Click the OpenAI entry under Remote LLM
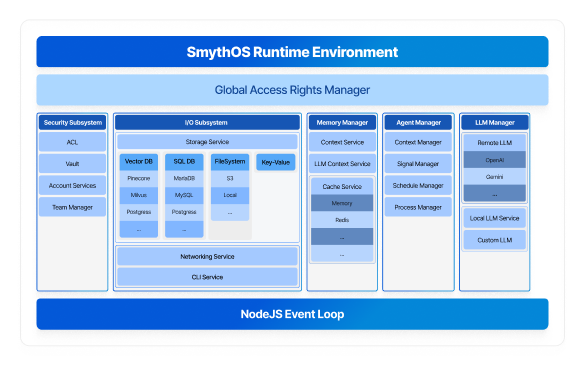Viewport: 584px width, 370px height. coord(495,160)
